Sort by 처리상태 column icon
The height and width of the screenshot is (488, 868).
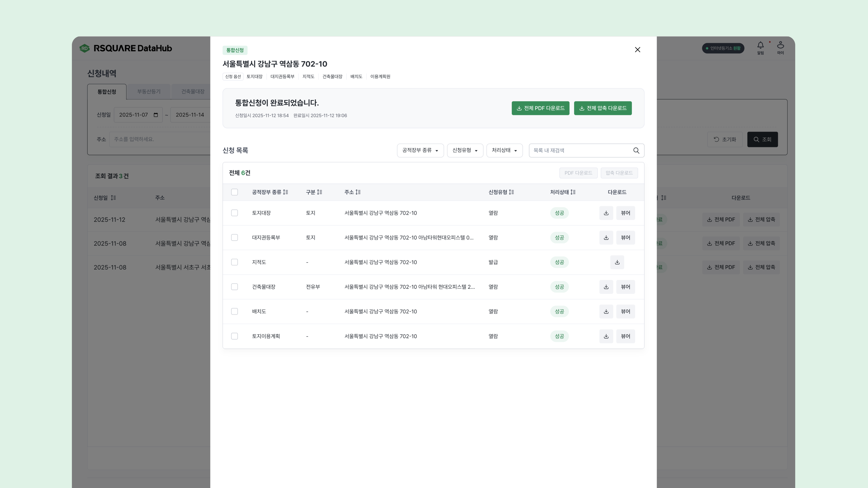point(573,192)
